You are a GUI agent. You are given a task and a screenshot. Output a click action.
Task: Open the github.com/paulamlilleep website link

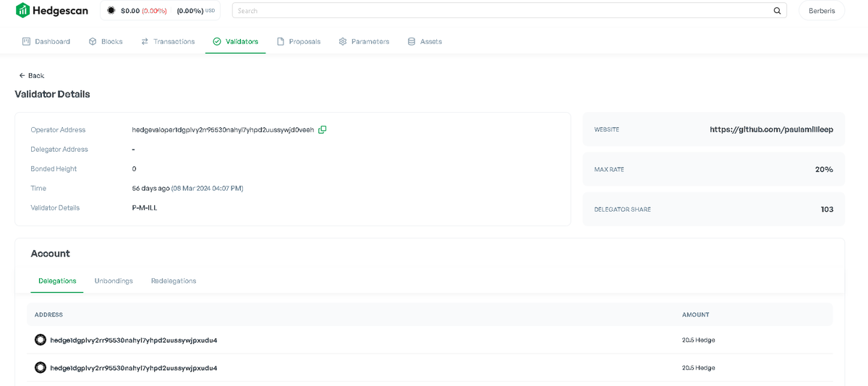[x=771, y=129]
